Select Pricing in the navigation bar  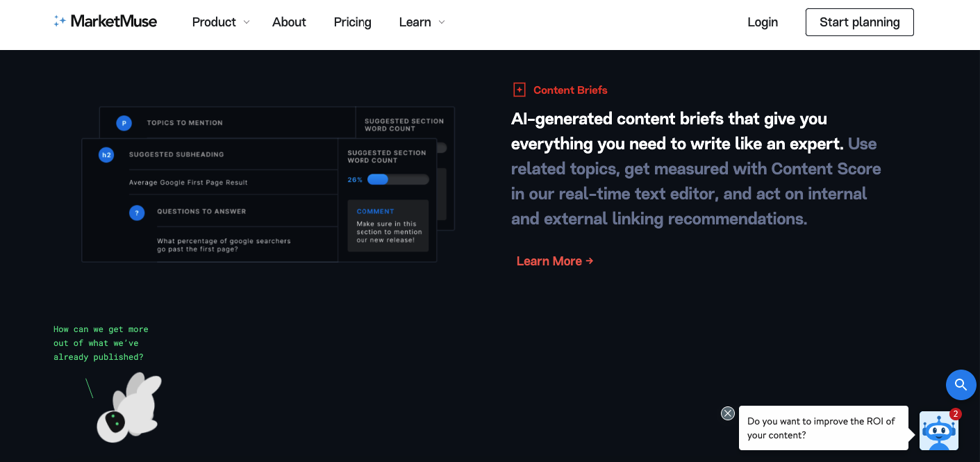pos(352,22)
